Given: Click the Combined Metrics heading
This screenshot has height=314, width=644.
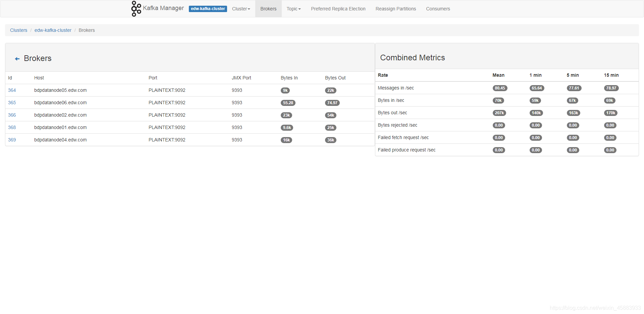Looking at the screenshot, I should tap(412, 58).
